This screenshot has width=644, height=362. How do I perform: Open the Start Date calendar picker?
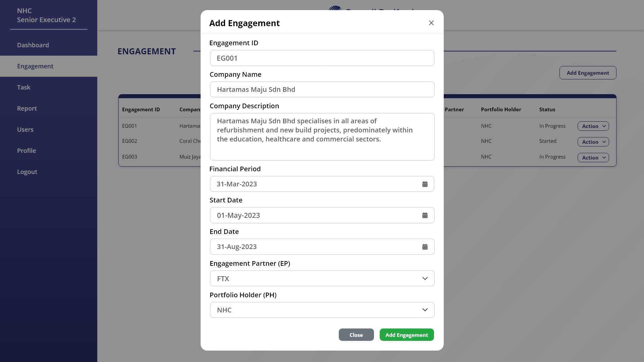(x=425, y=215)
